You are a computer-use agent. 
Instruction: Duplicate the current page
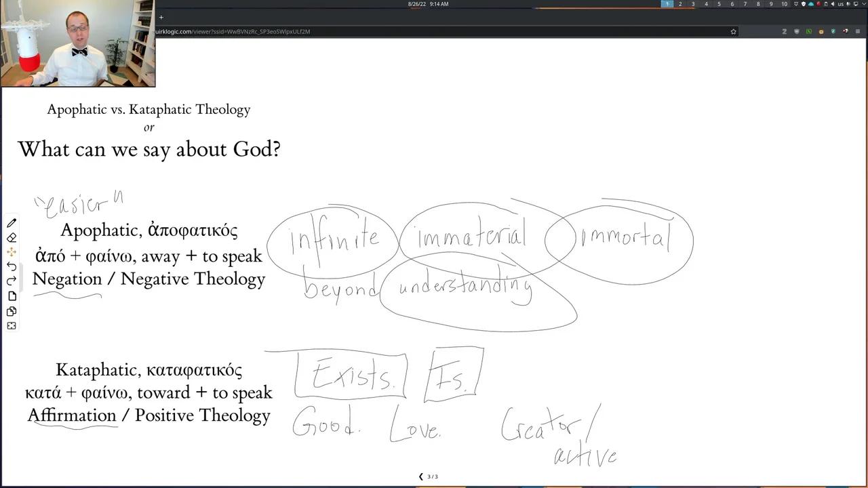tap(11, 311)
